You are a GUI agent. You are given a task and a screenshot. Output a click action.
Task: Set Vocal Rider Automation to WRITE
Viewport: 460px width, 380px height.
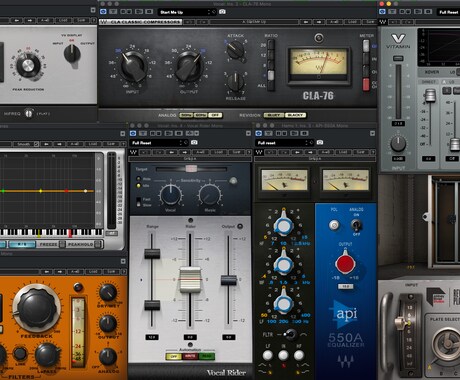click(190, 356)
